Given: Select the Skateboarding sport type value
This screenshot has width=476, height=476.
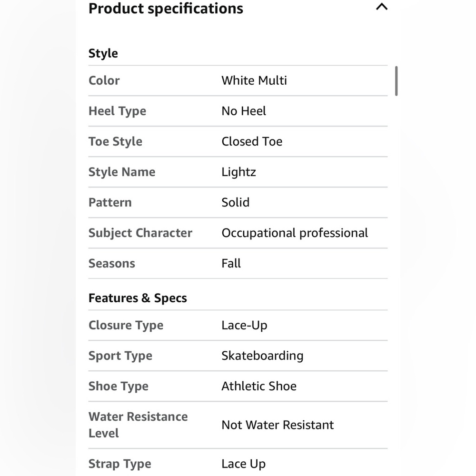Looking at the screenshot, I should [262, 356].
